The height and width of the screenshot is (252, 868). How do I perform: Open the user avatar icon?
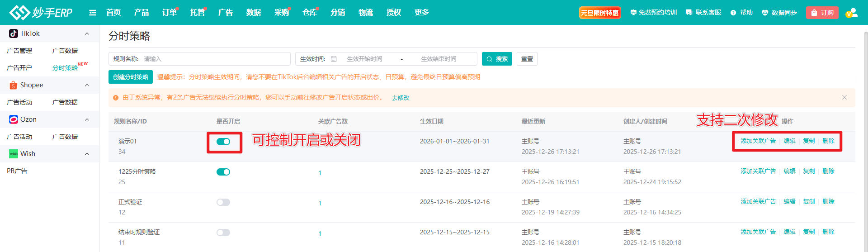851,13
